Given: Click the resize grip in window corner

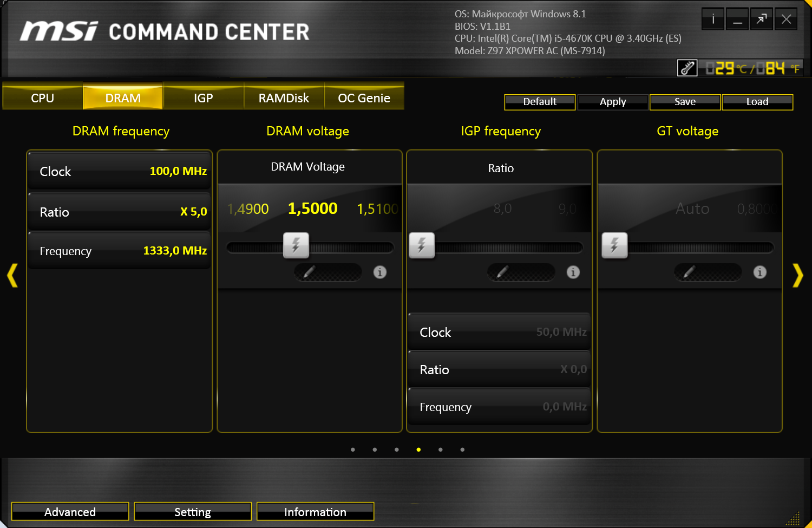Looking at the screenshot, I should [793, 518].
